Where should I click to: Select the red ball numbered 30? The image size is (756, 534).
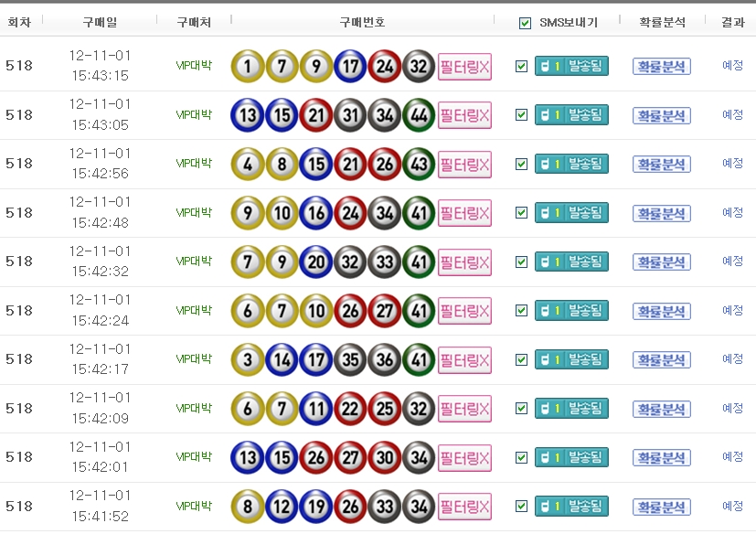(385, 457)
